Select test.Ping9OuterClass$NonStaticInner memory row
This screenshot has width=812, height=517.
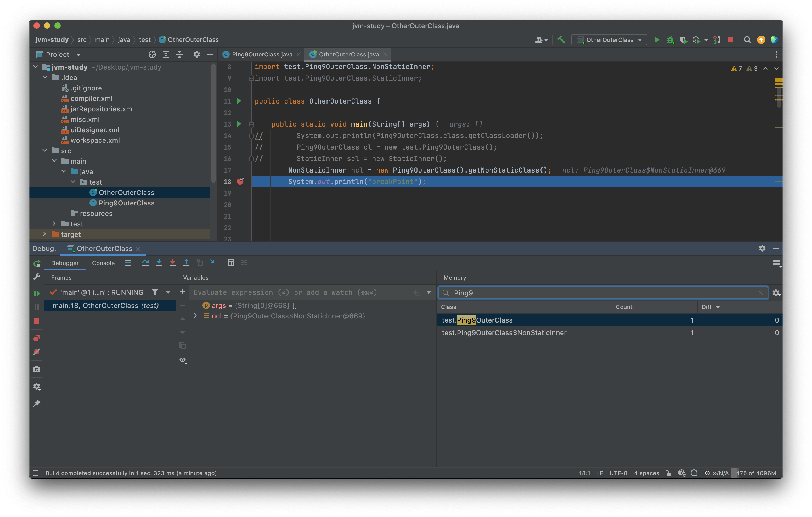pyautogui.click(x=504, y=333)
